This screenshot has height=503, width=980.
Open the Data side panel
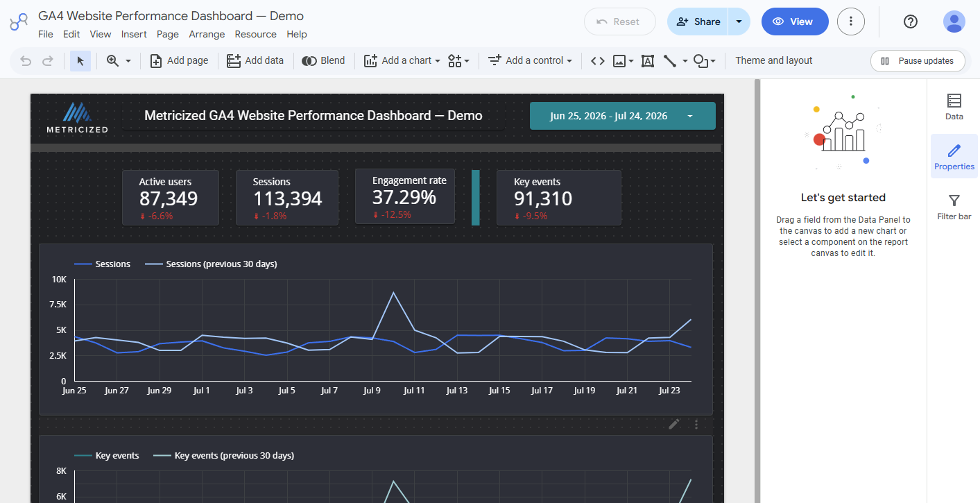pyautogui.click(x=954, y=107)
